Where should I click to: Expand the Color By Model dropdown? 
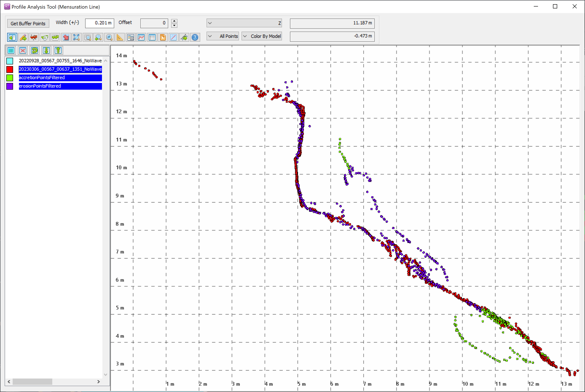click(262, 36)
